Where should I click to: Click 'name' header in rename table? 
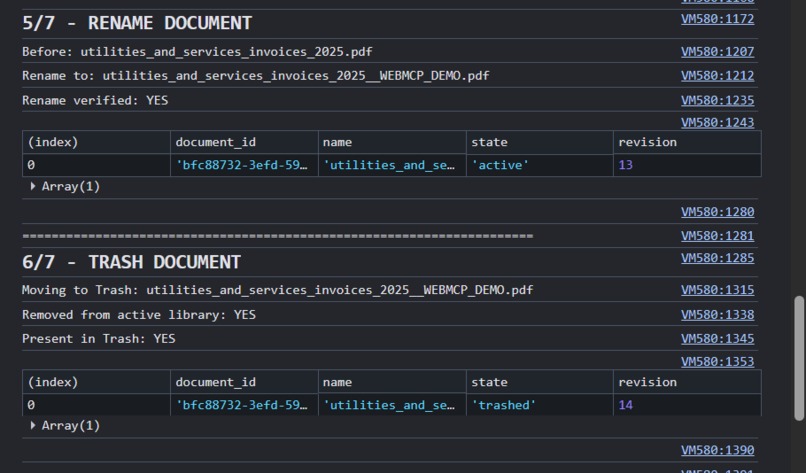pyautogui.click(x=392, y=142)
